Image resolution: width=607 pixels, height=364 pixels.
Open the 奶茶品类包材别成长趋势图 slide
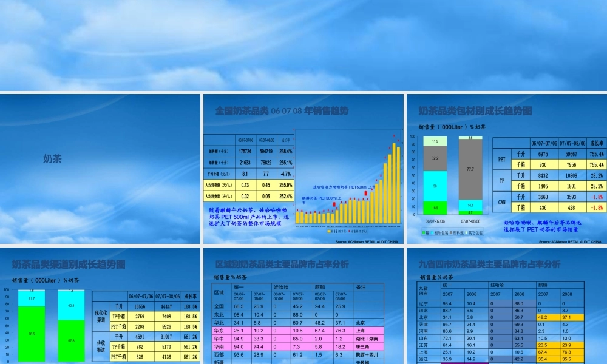coord(507,169)
